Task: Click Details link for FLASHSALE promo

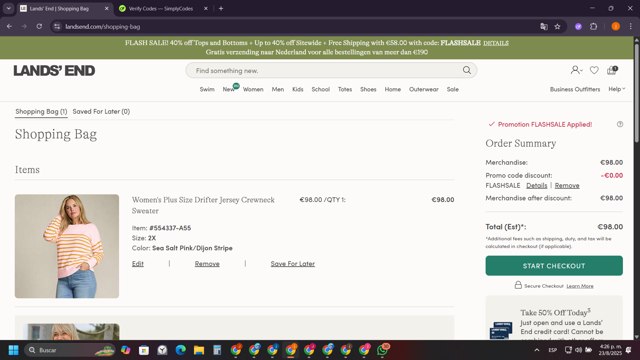Action: coord(536,185)
